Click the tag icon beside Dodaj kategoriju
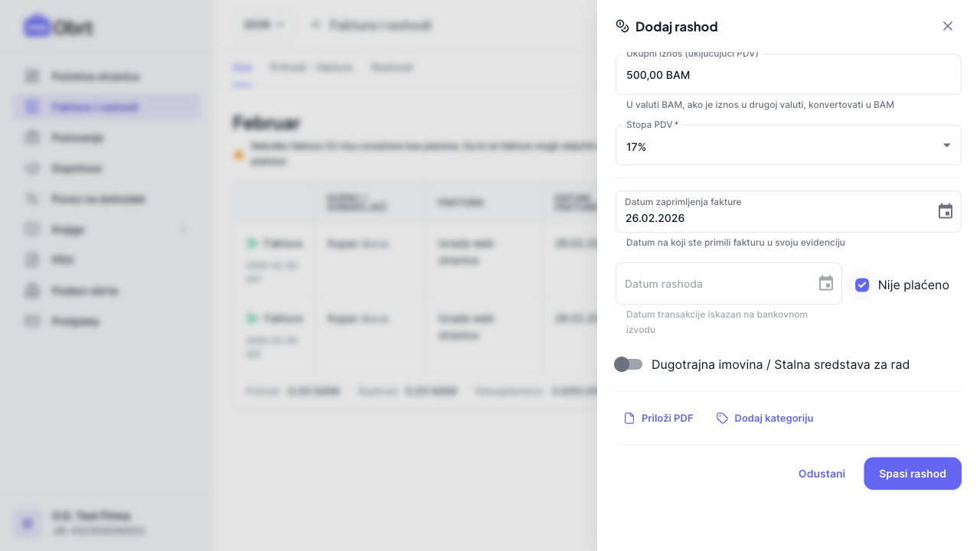The width and height of the screenshot is (980, 551). click(722, 418)
